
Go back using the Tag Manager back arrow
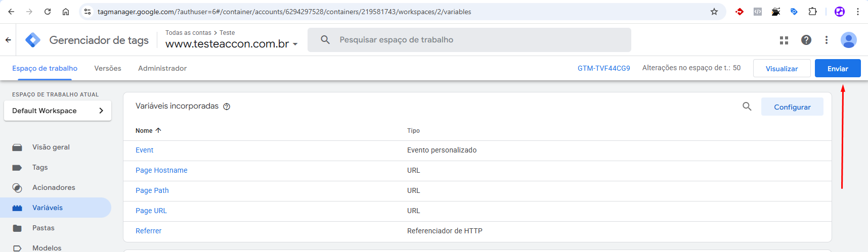[8, 40]
